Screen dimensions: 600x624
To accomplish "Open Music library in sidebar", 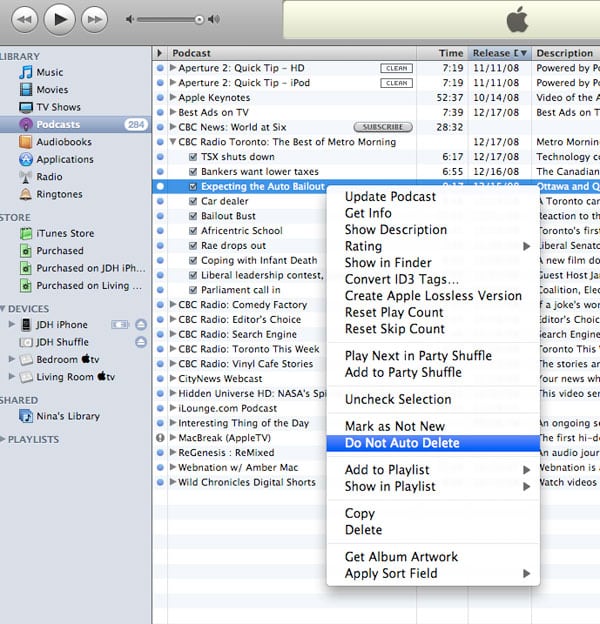I will pyautogui.click(x=49, y=72).
